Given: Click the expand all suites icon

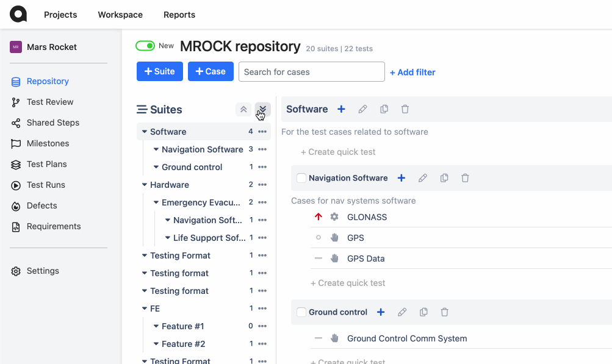Looking at the screenshot, I should (x=262, y=109).
